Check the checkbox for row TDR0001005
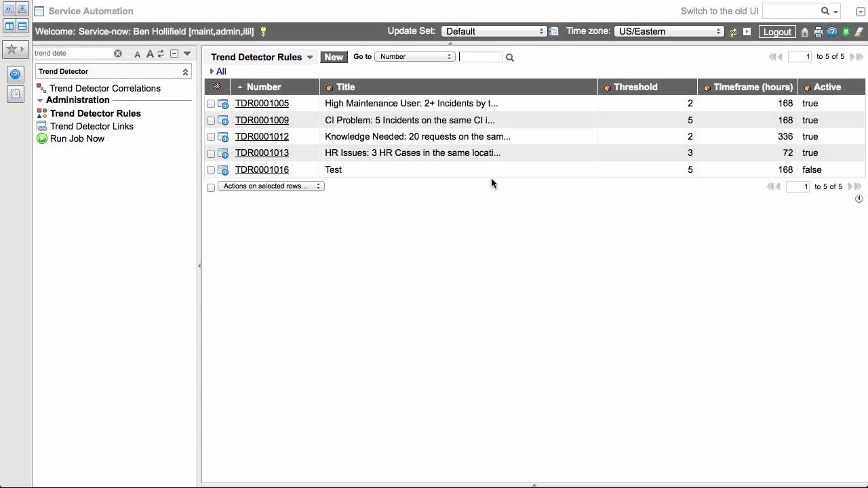Screen dimensions: 868x488 (x=211, y=104)
